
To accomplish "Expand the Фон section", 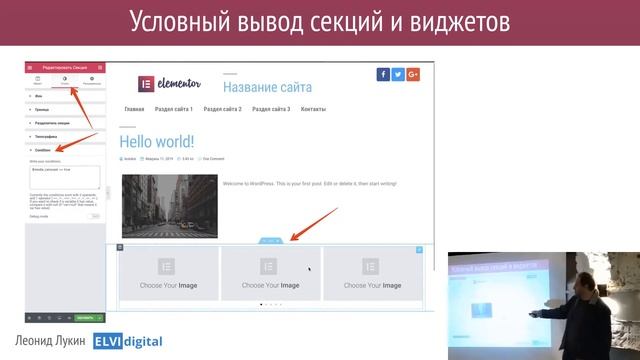I will coord(65,96).
